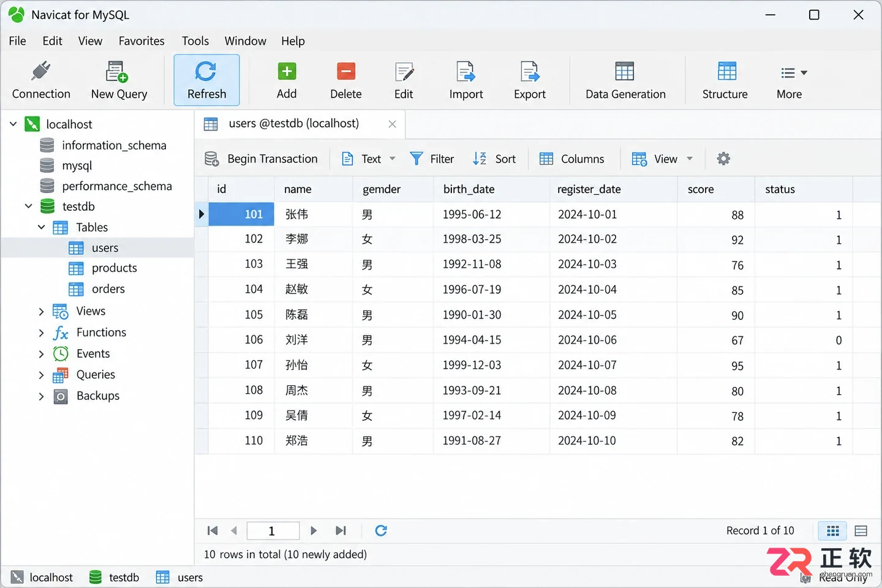
Task: Select the cell with id 105
Action: tap(241, 315)
